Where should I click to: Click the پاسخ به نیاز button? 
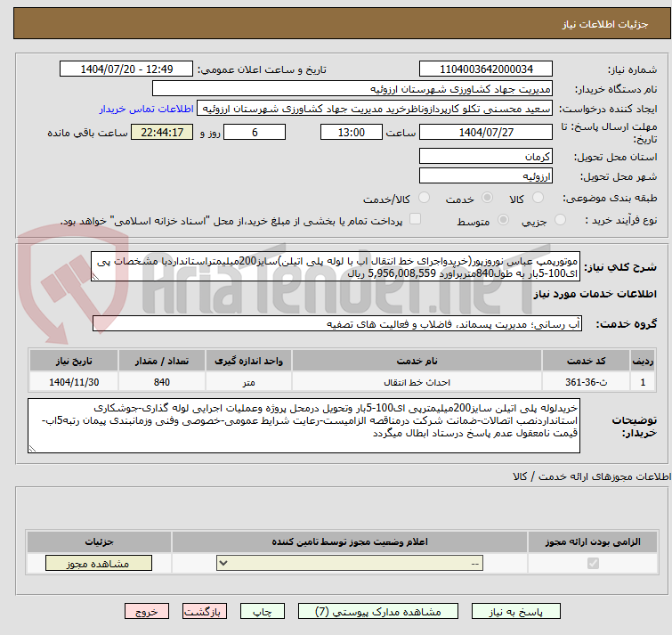point(515,612)
